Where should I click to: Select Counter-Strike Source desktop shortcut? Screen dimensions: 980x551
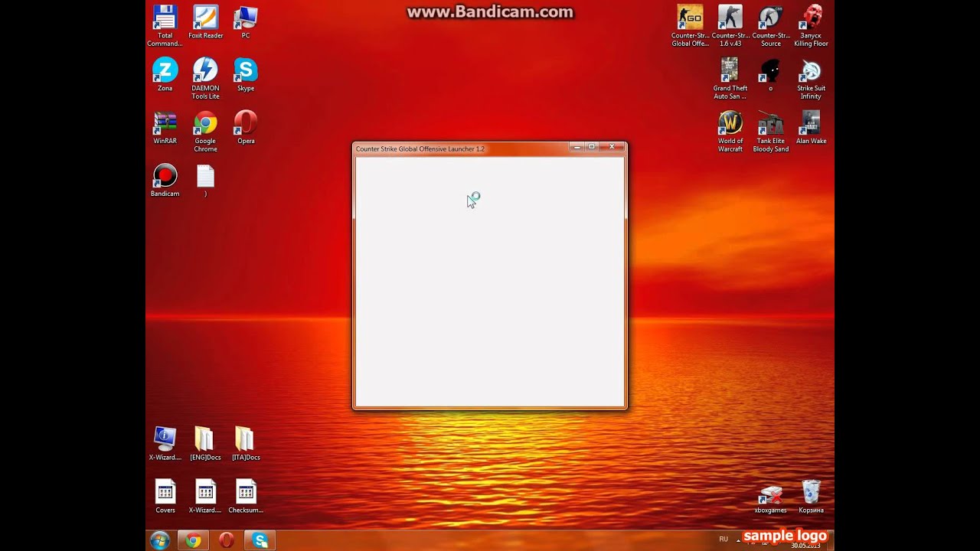tap(770, 25)
